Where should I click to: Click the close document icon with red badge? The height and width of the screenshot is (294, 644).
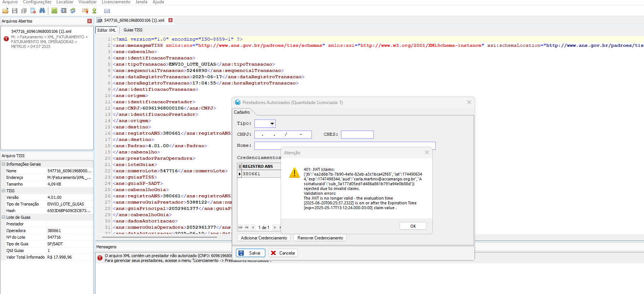(33, 11)
